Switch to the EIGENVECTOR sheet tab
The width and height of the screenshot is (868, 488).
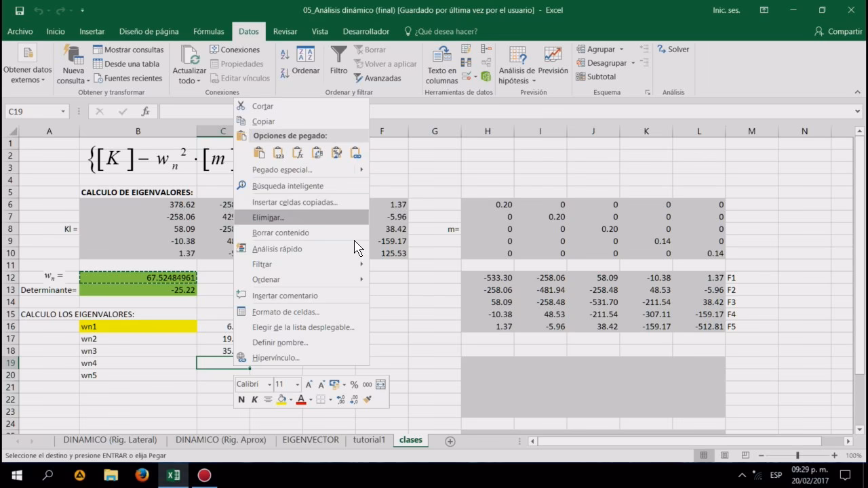point(311,440)
